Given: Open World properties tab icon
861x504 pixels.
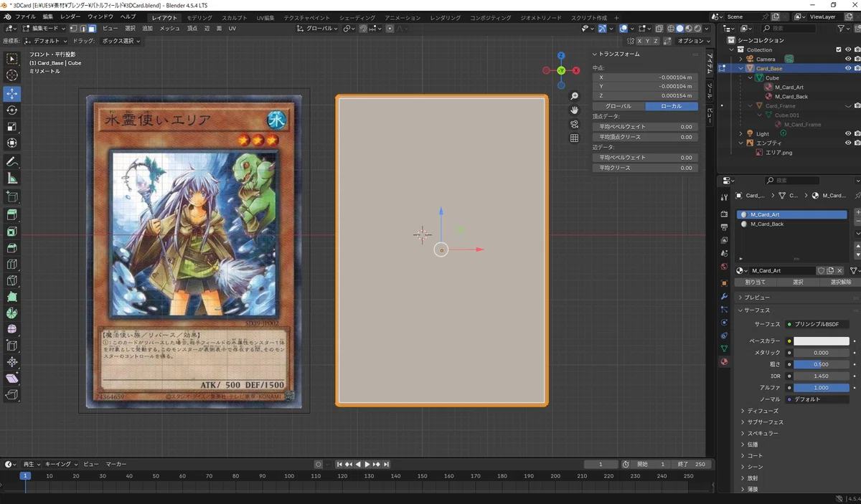Looking at the screenshot, I should coord(724,266).
